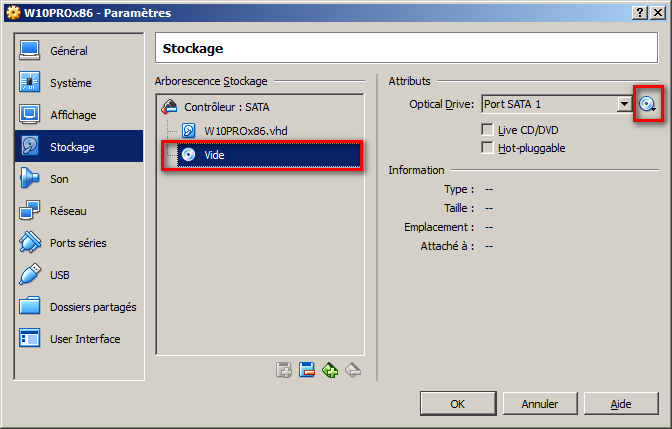Open the Ports séries settings page

tap(77, 243)
